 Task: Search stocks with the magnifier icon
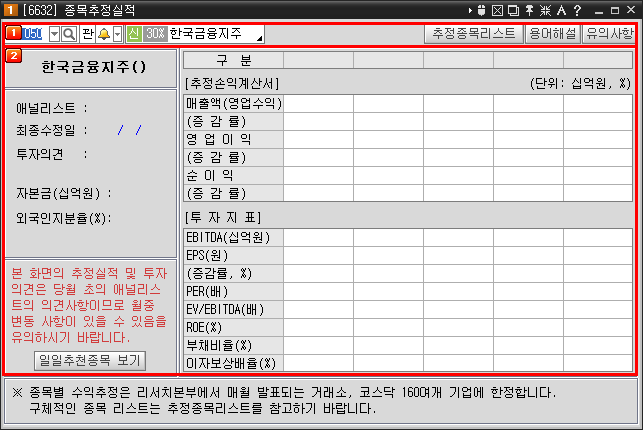(69, 34)
